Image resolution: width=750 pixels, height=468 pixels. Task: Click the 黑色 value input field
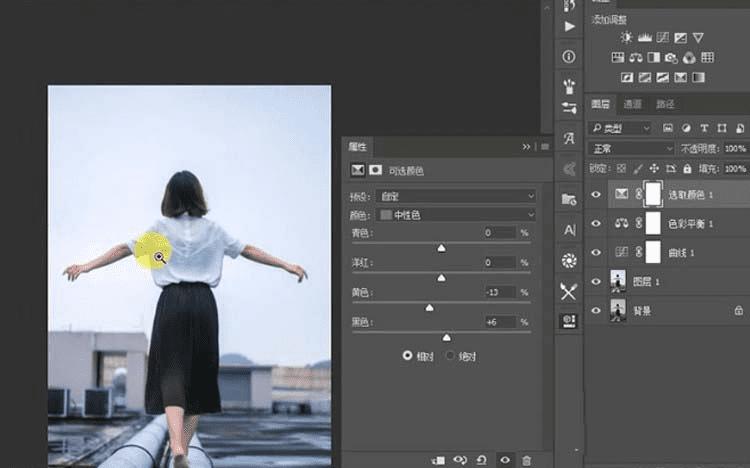(x=497, y=322)
